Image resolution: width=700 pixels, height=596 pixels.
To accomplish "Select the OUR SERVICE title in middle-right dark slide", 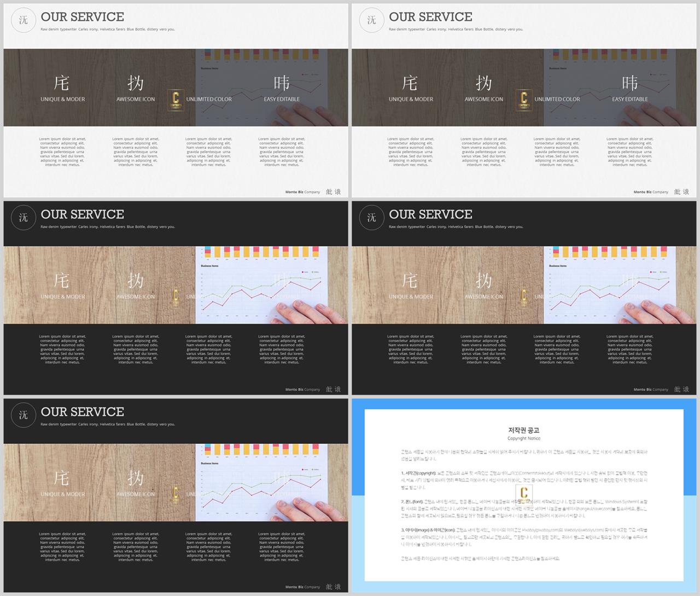I will pyautogui.click(x=431, y=215).
